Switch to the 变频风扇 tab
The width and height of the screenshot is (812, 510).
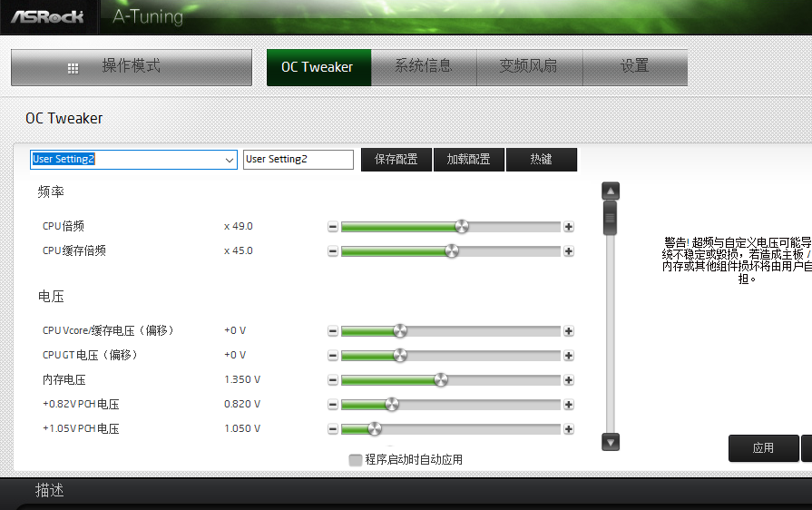(529, 67)
